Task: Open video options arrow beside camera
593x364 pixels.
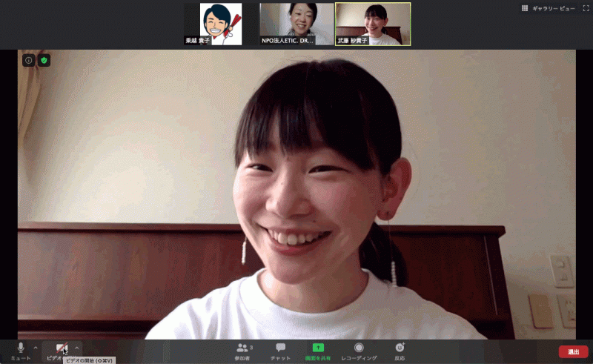Action: pos(76,348)
